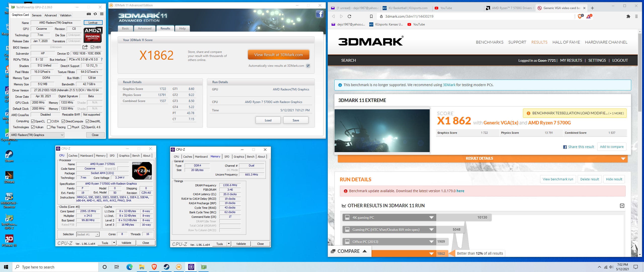Open Task View on taskbar
This screenshot has height=272, width=644.
click(x=117, y=267)
